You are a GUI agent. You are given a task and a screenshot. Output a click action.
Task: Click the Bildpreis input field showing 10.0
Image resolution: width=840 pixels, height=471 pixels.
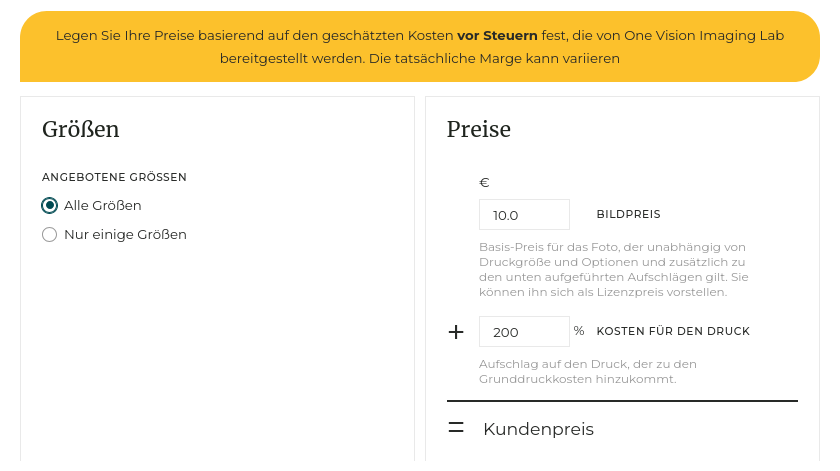524,215
